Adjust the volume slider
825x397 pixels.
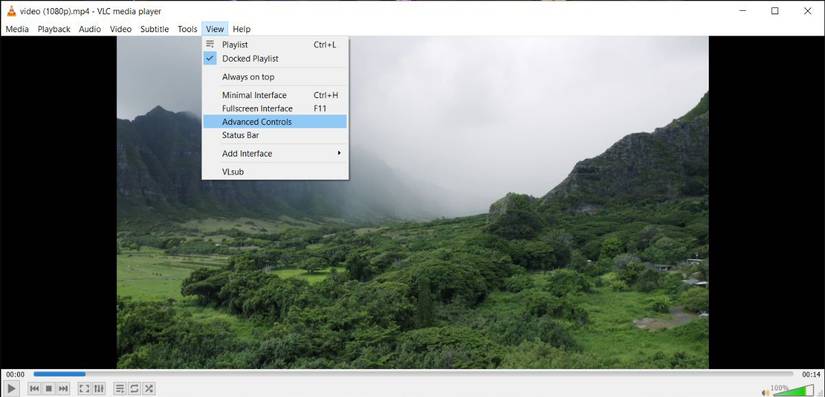[x=792, y=391]
